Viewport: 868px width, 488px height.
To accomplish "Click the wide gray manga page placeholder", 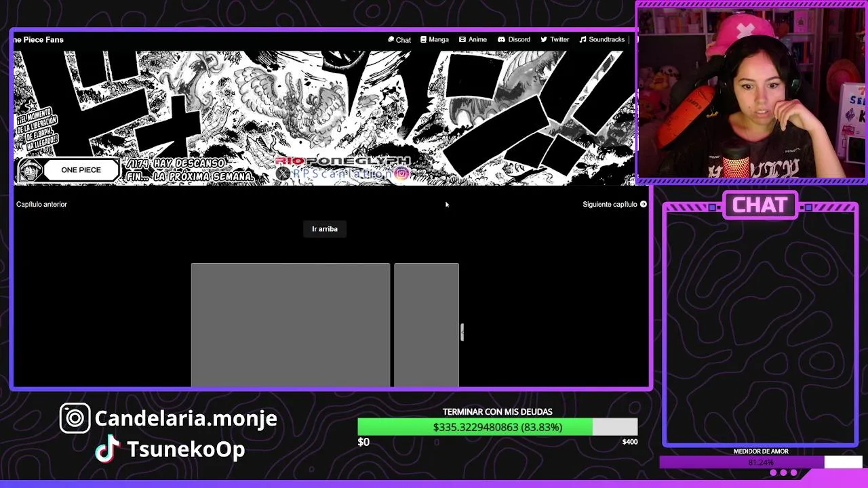I will [x=290, y=325].
